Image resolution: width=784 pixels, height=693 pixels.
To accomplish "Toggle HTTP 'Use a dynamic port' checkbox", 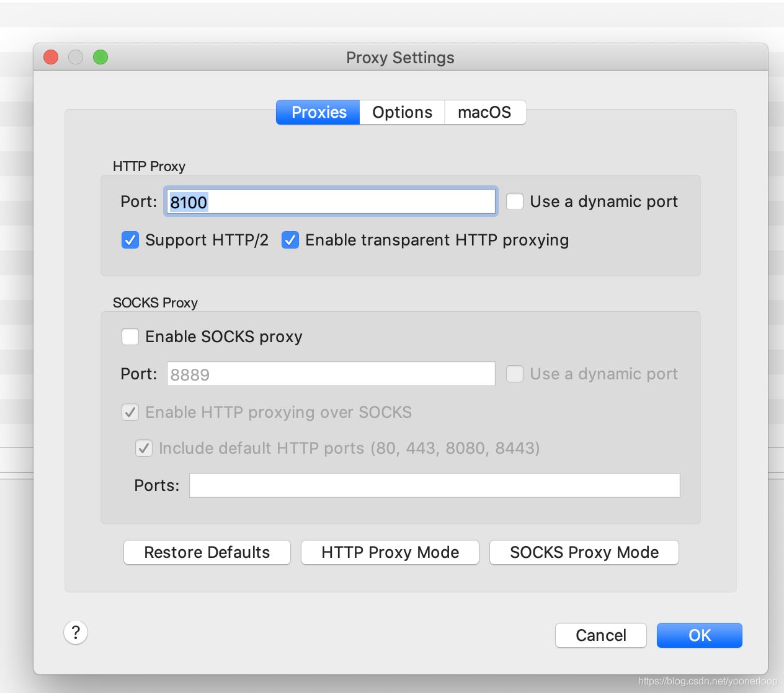I will (x=515, y=201).
